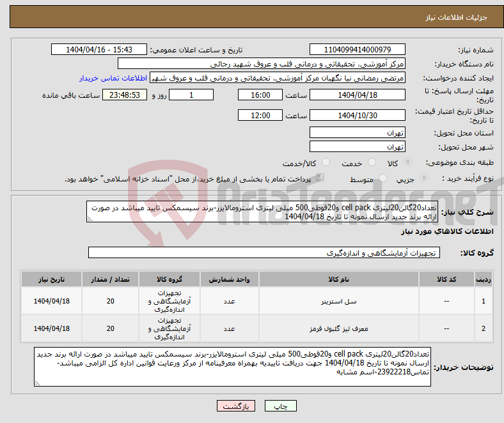
Task: Click resize handle of توضیحات خریدار textarea
Action: pyautogui.click(x=37, y=383)
